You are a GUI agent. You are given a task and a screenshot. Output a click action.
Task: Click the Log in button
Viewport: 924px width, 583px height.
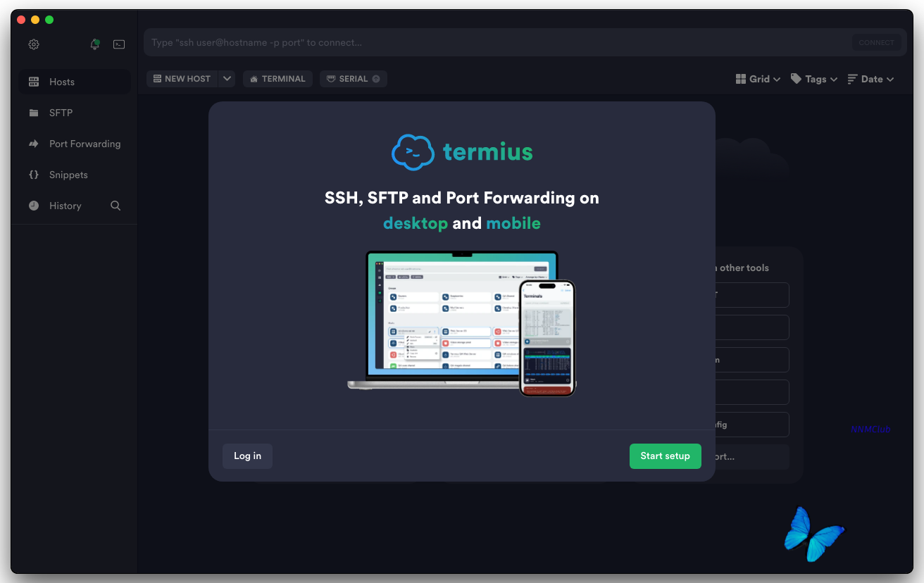coord(247,456)
